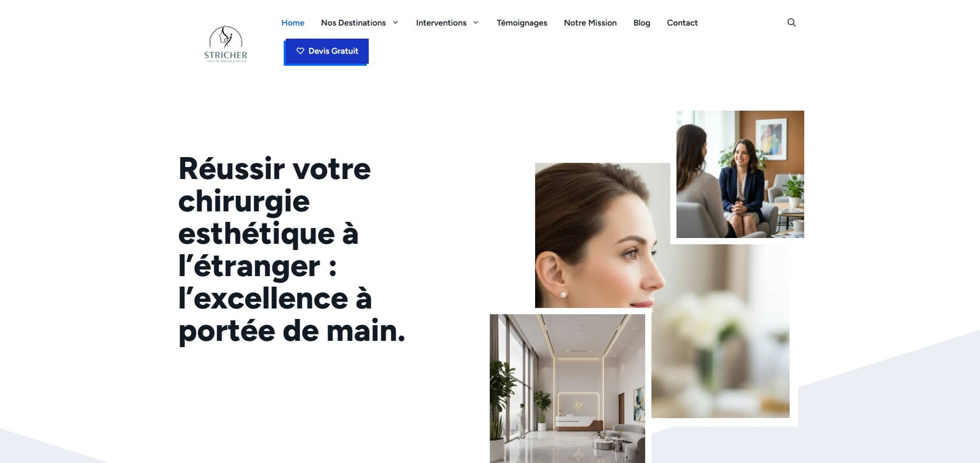This screenshot has height=463, width=980.
Task: Visit the Blog section
Action: (642, 22)
